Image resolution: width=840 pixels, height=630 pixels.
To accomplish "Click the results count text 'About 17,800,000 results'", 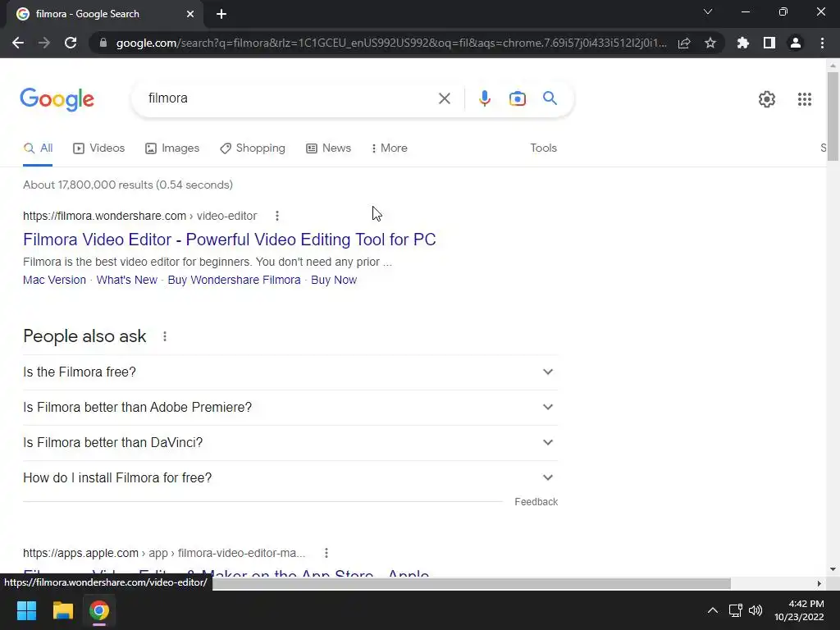I will pyautogui.click(x=127, y=185).
